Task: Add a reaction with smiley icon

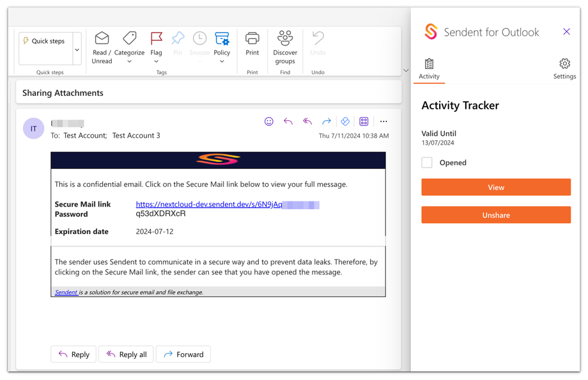Action: coord(268,122)
